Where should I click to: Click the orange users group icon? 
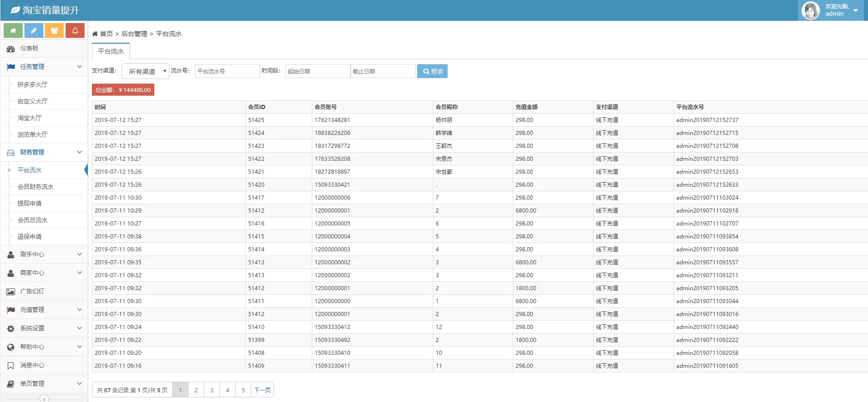54,30
